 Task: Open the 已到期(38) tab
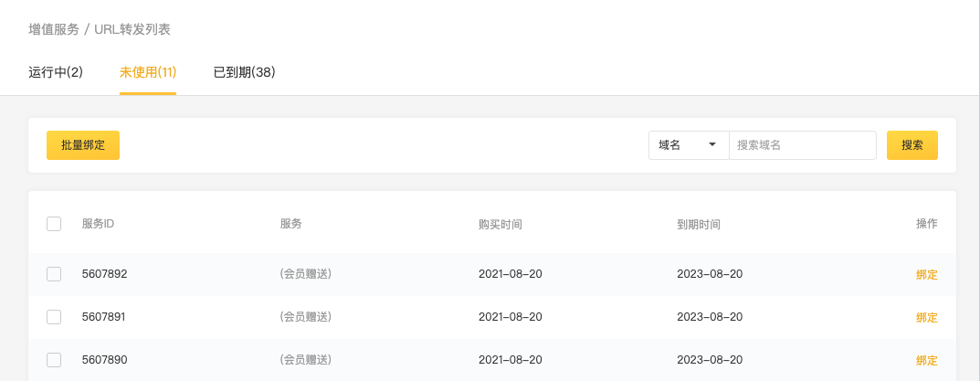point(244,72)
